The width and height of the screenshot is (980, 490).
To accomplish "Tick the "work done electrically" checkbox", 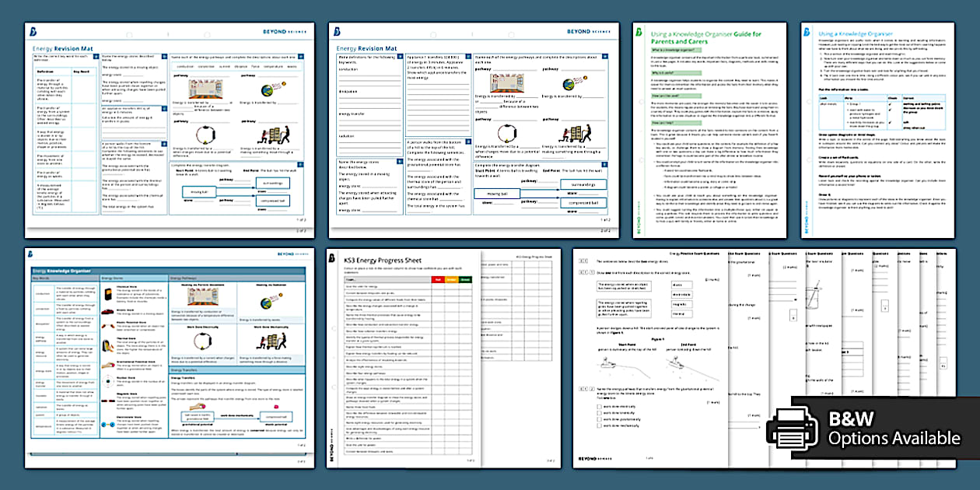I will click(x=599, y=406).
